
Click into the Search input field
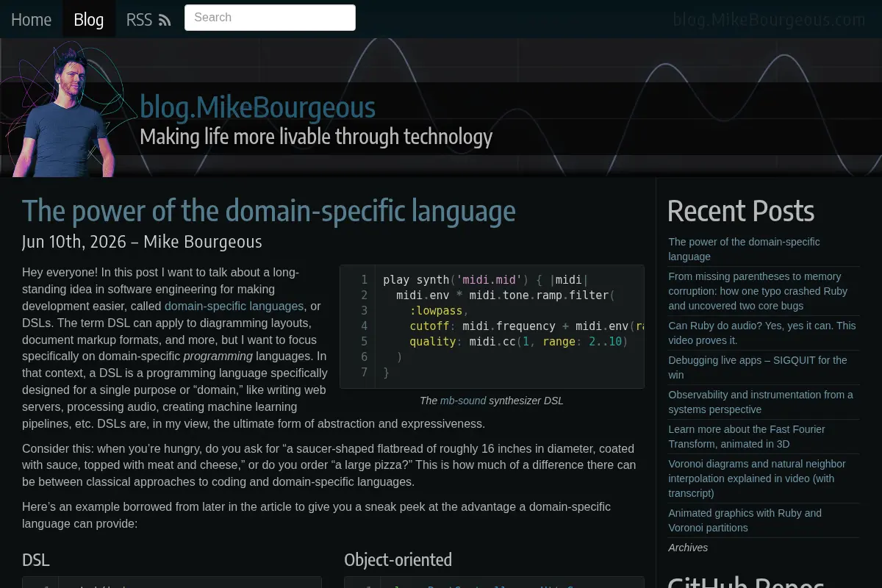270,18
